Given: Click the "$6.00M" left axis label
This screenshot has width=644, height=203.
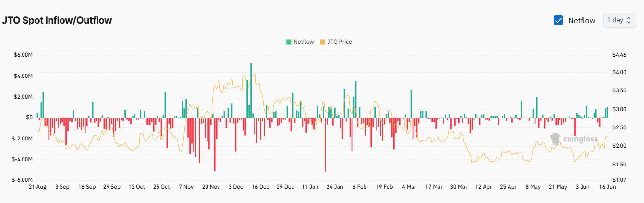Looking at the screenshot, I should 23,55.
